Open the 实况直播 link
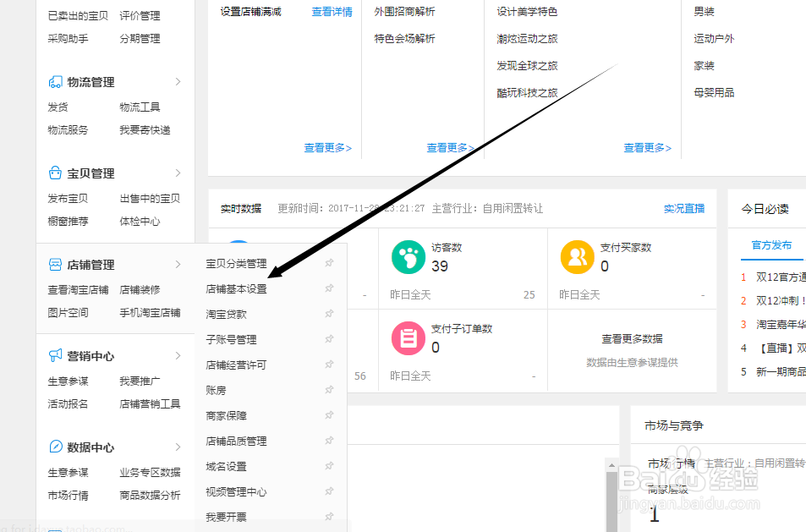Image resolution: width=806 pixels, height=532 pixels. 684,208
